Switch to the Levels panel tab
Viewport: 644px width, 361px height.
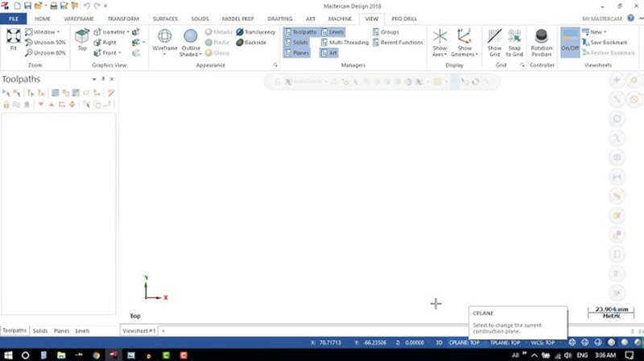coord(82,330)
